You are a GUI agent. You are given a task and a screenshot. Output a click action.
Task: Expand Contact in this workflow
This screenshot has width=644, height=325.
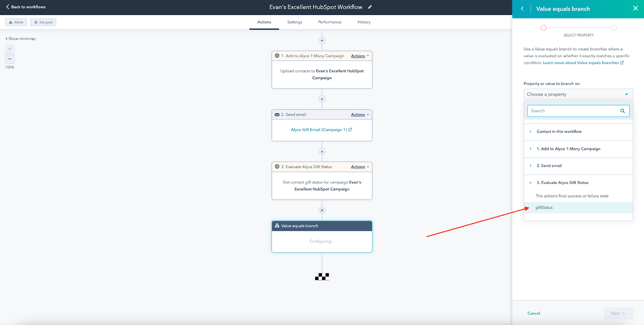[578, 132]
